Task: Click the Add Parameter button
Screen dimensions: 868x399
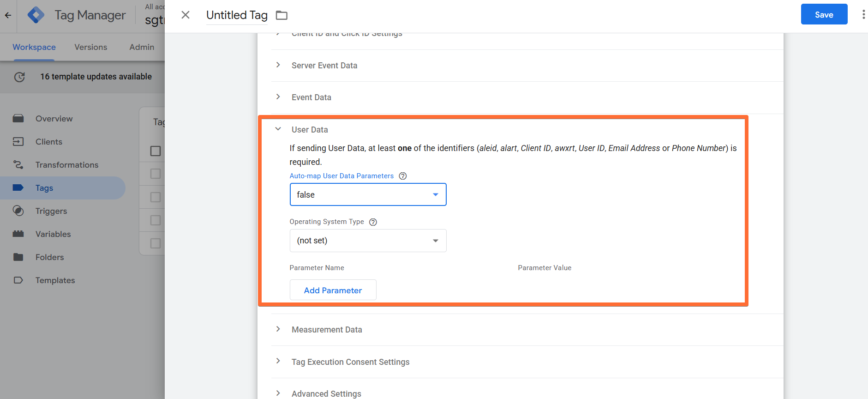Action: coord(333,290)
